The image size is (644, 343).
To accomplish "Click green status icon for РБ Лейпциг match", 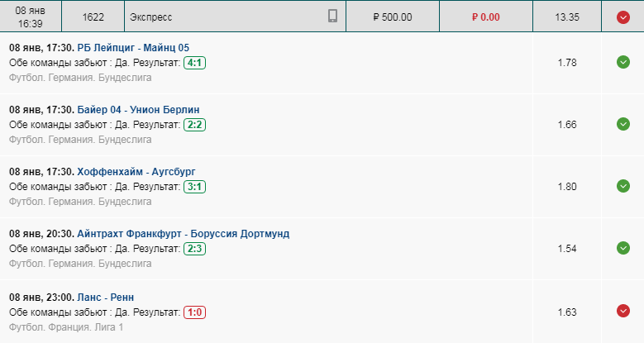I will coord(623,62).
